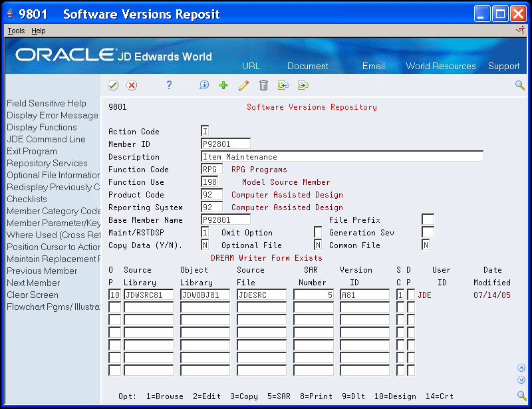Select Previous Member in sidebar
This screenshot has height=409, width=532.
click(x=42, y=271)
